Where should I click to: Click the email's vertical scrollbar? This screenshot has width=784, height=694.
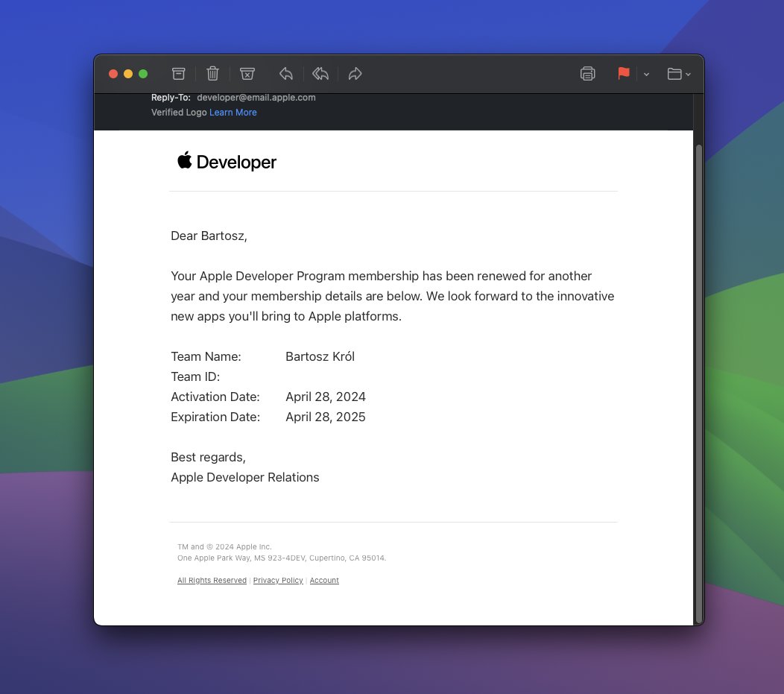coord(699,384)
